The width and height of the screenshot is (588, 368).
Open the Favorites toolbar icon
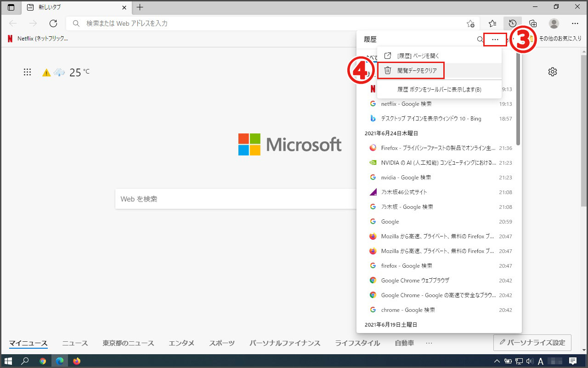(492, 23)
